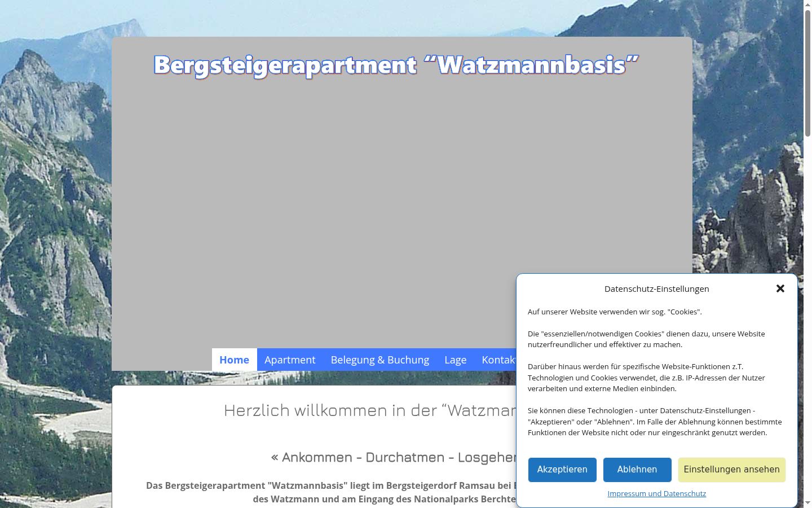The height and width of the screenshot is (508, 812).
Task: Click the page's vertical scrollbar thumb
Action: (x=807, y=73)
